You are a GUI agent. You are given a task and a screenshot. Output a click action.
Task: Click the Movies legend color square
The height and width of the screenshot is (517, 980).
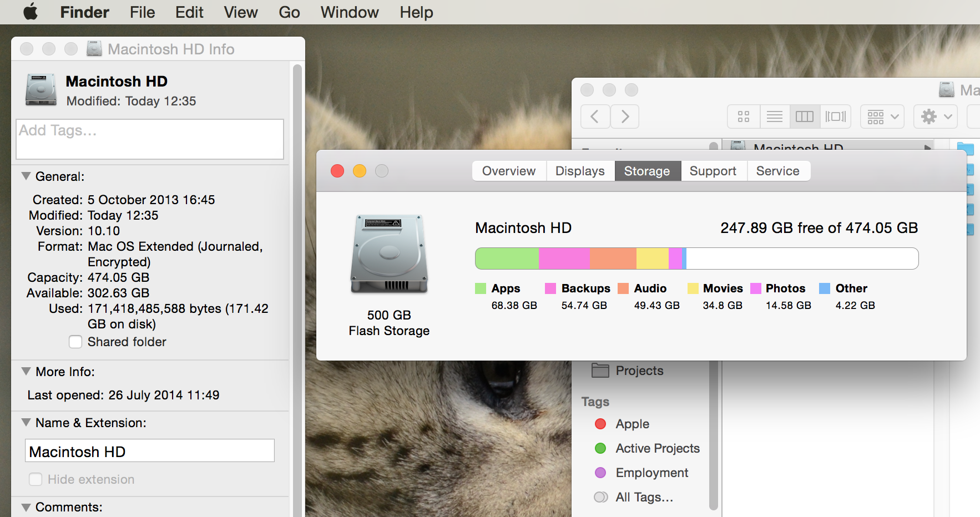click(x=693, y=288)
